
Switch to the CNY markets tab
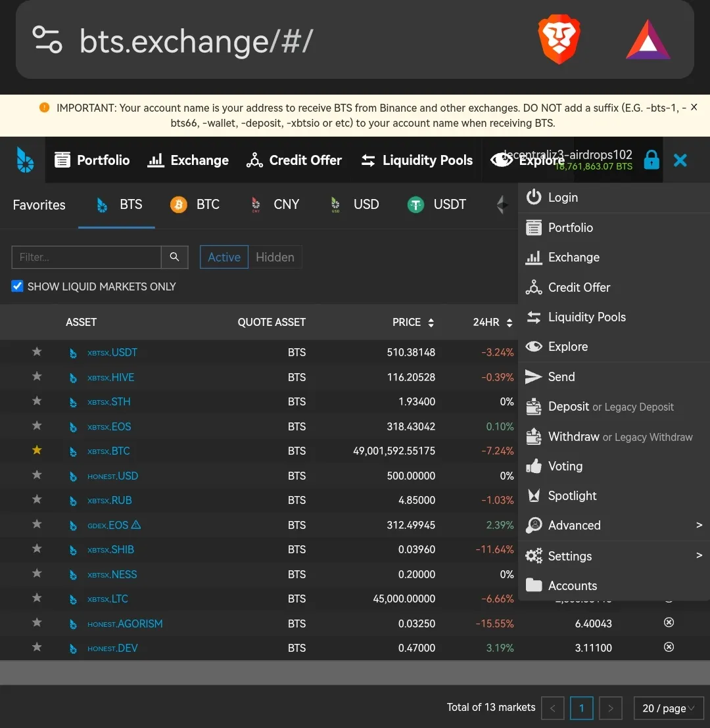pyautogui.click(x=274, y=204)
